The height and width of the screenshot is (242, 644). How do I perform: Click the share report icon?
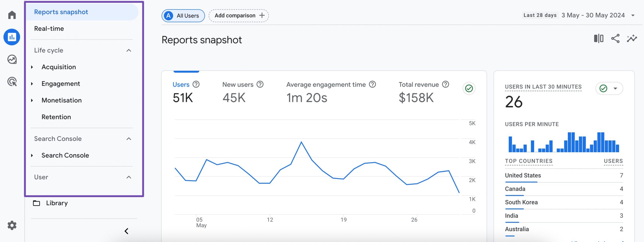click(615, 39)
